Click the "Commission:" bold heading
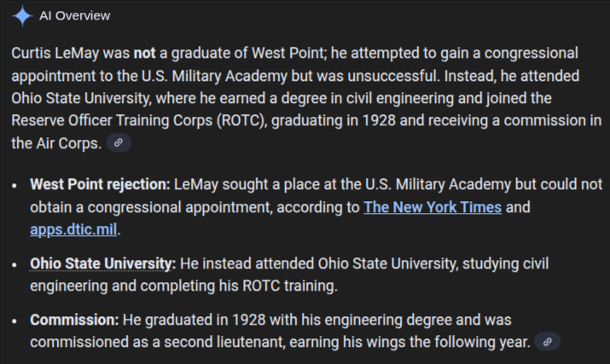The height and width of the screenshot is (364, 610). tap(74, 320)
